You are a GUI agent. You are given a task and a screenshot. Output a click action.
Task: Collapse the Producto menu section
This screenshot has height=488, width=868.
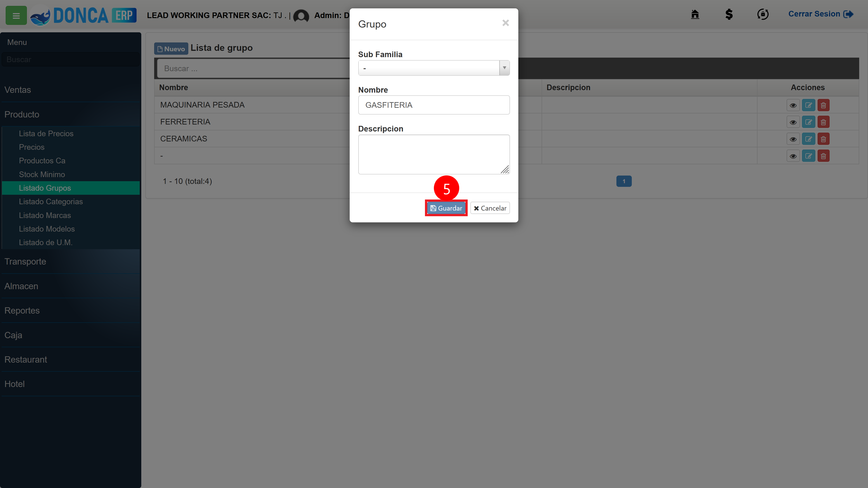[x=71, y=115]
